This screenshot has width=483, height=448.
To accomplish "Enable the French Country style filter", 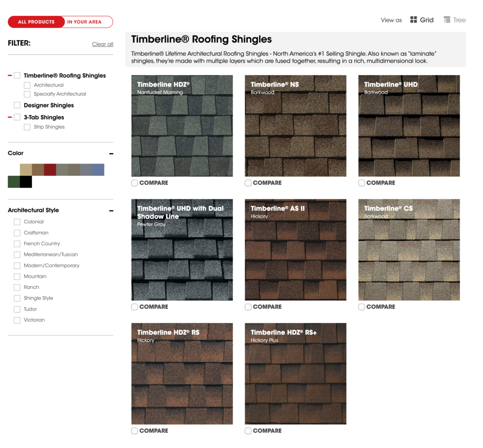I will (17, 244).
